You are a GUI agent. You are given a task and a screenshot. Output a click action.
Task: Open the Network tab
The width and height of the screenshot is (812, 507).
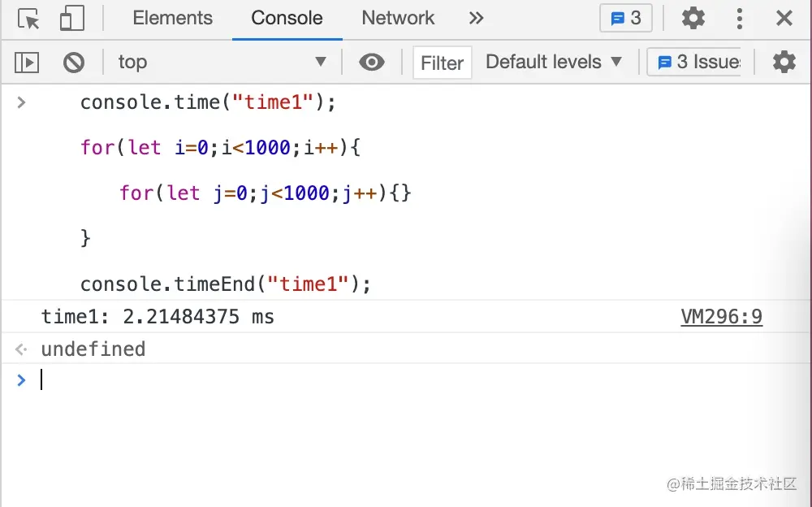[x=398, y=18]
